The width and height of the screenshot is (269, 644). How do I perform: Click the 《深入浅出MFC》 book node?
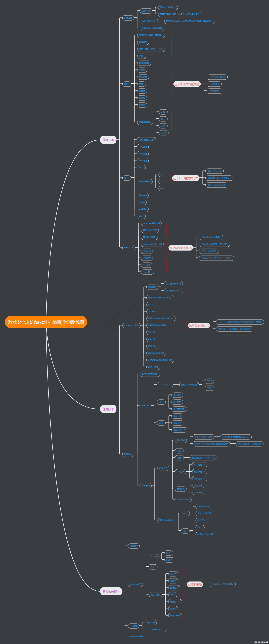pos(209,251)
